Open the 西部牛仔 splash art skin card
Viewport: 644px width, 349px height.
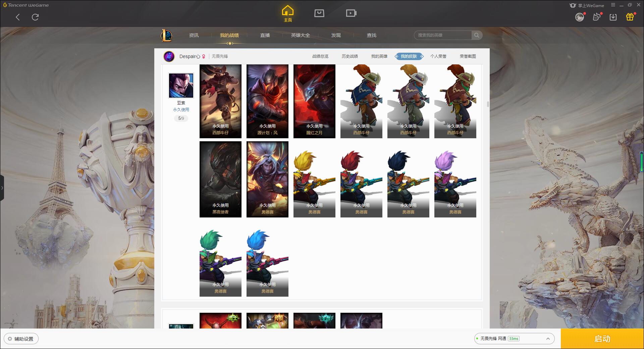pos(220,101)
